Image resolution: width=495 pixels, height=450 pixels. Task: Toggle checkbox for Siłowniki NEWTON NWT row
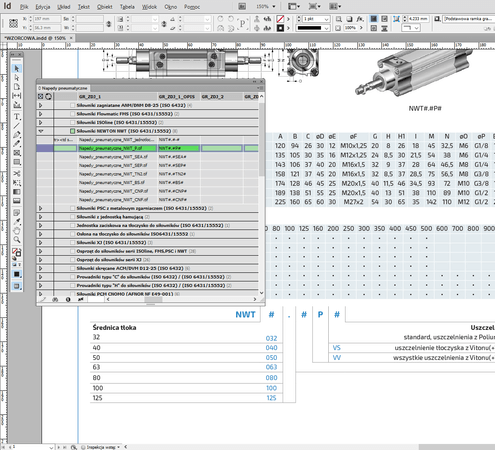72,131
